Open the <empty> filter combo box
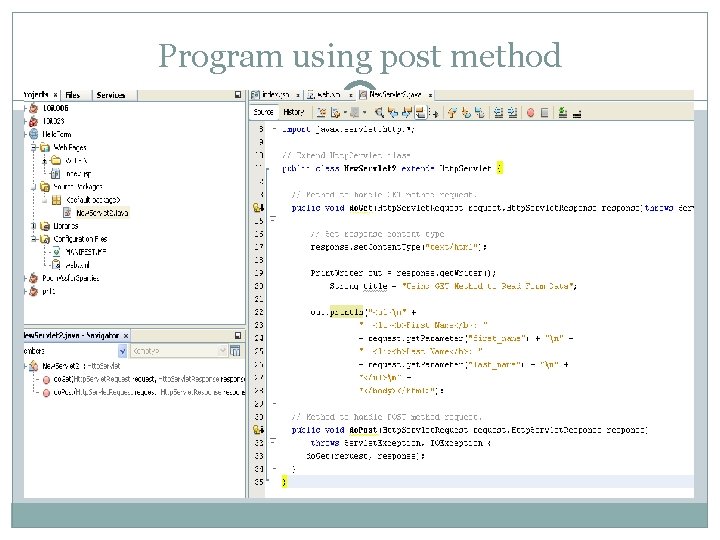Image resolution: width=720 pixels, height=540 pixels. click(179, 351)
